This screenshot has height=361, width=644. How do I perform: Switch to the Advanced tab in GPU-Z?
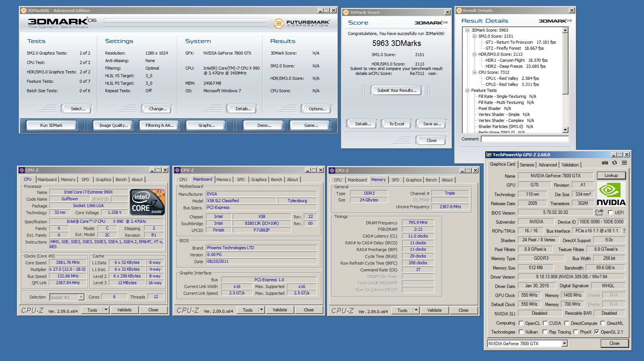click(548, 165)
